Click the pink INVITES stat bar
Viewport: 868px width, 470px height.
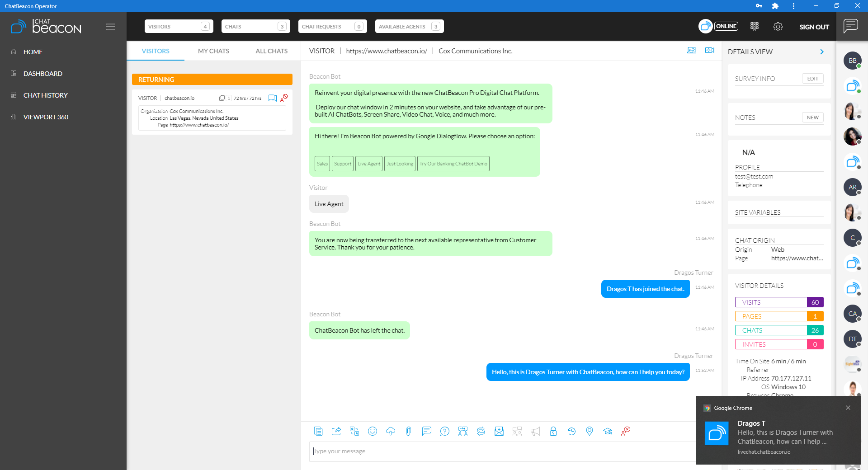coord(779,344)
